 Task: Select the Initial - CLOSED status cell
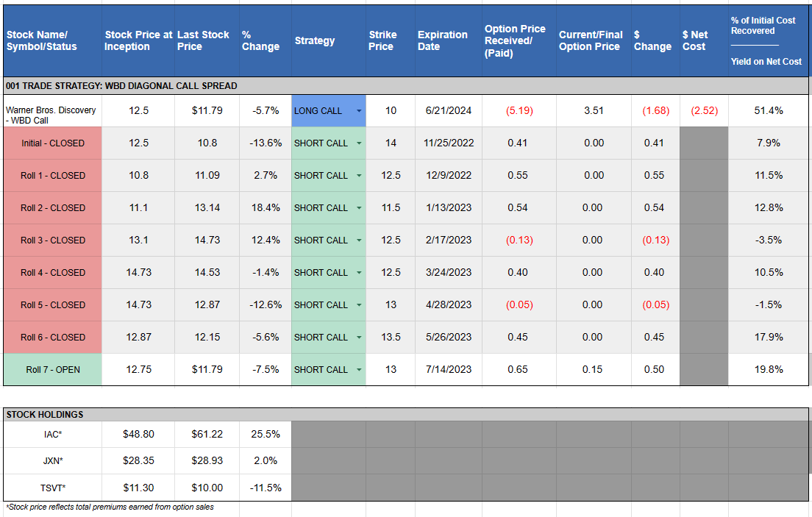tap(52, 143)
